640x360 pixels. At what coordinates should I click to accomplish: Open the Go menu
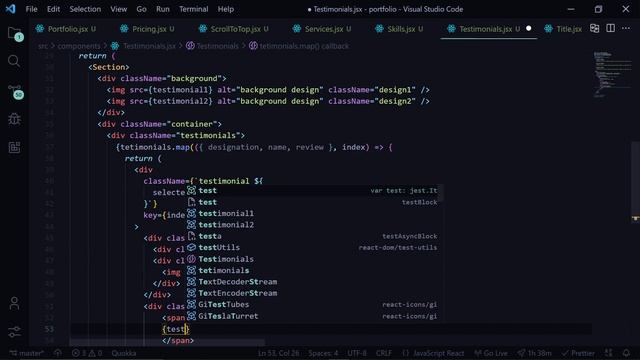tap(141, 9)
